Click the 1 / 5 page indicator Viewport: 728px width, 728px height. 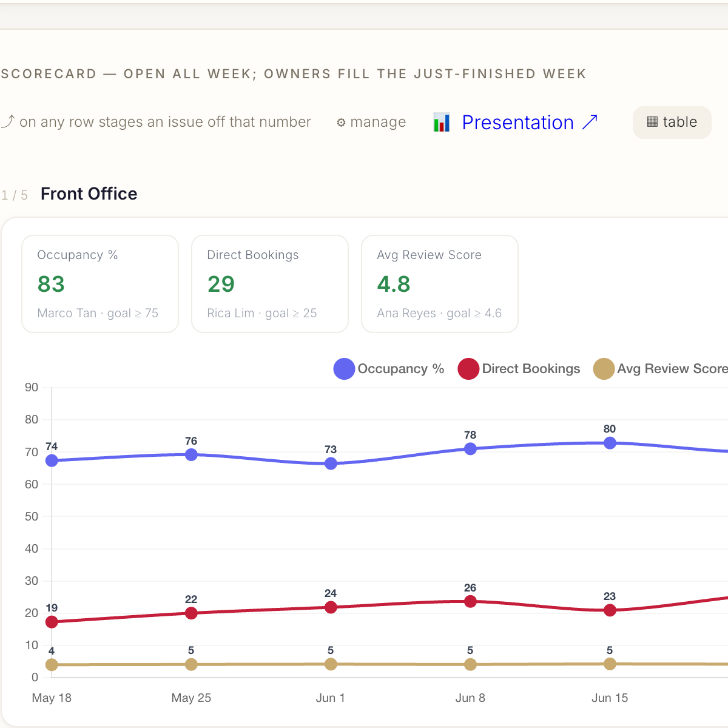click(14, 195)
